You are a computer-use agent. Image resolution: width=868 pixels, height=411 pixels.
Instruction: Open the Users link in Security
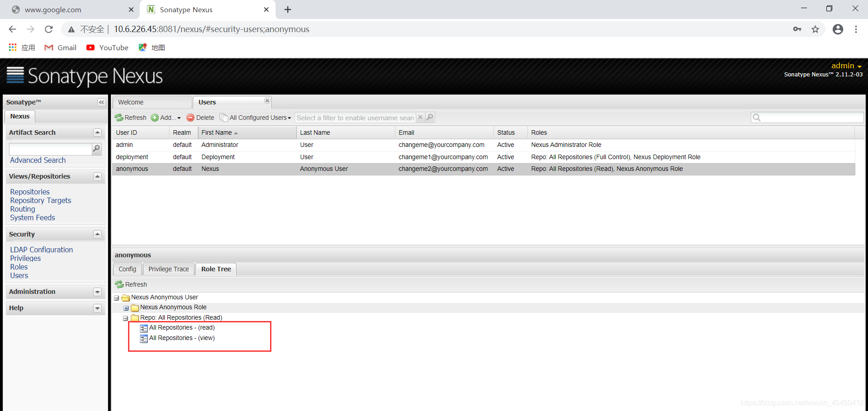(x=19, y=275)
